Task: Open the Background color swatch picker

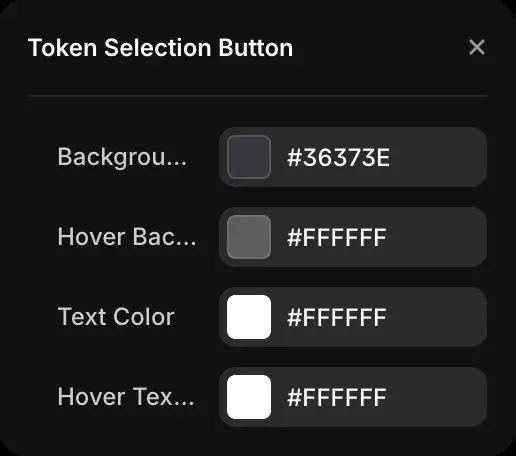Action: tap(249, 157)
